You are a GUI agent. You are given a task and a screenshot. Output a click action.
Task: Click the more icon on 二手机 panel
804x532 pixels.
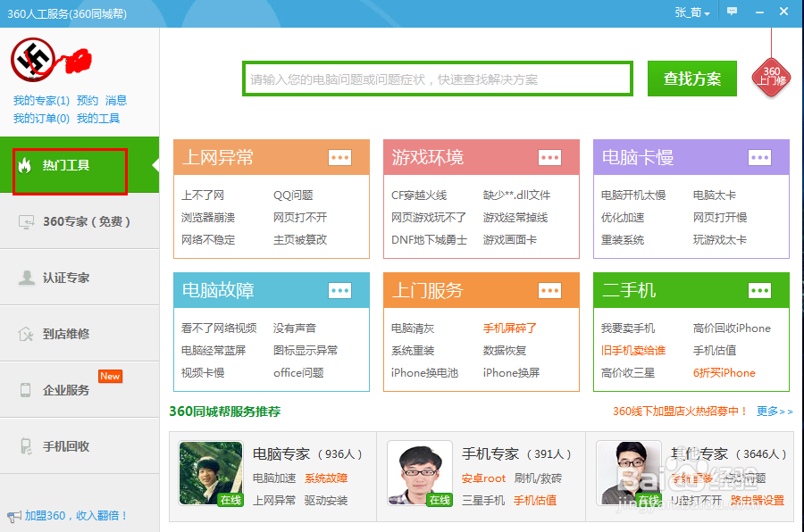[759, 290]
